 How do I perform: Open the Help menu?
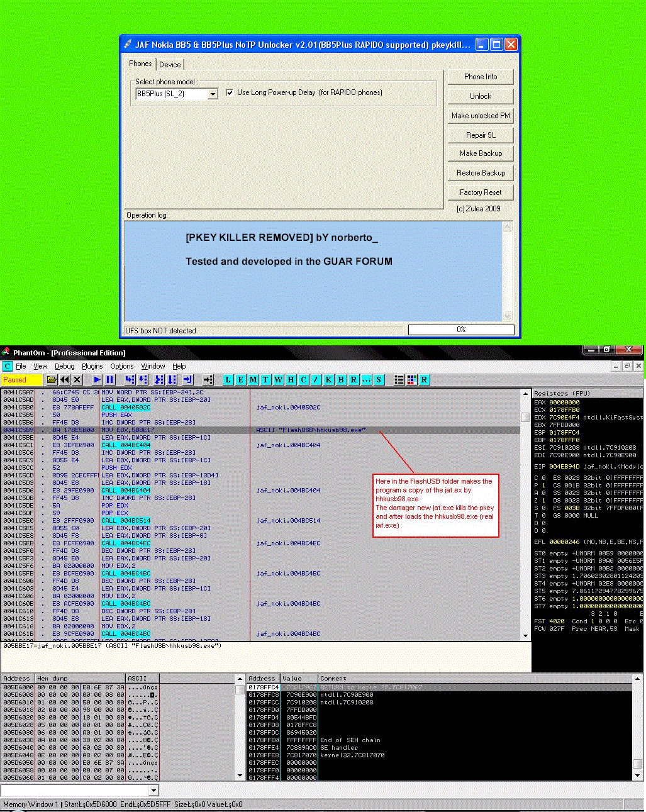pos(179,366)
